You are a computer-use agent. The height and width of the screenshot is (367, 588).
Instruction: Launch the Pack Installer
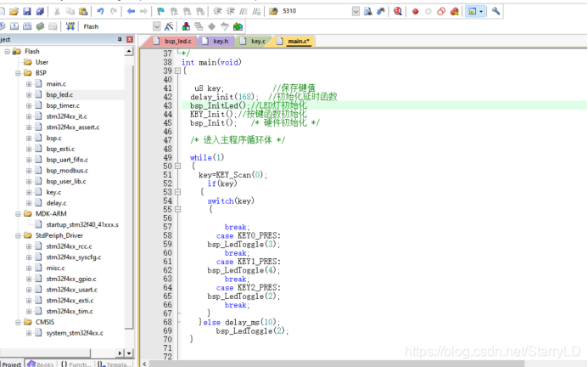(238, 26)
